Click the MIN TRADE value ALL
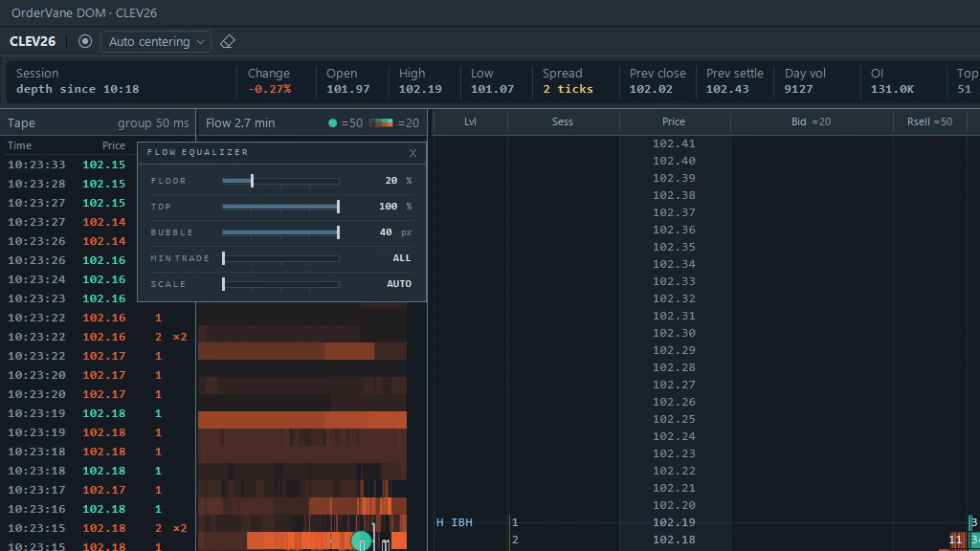This screenshot has height=551, width=980. pyautogui.click(x=402, y=258)
